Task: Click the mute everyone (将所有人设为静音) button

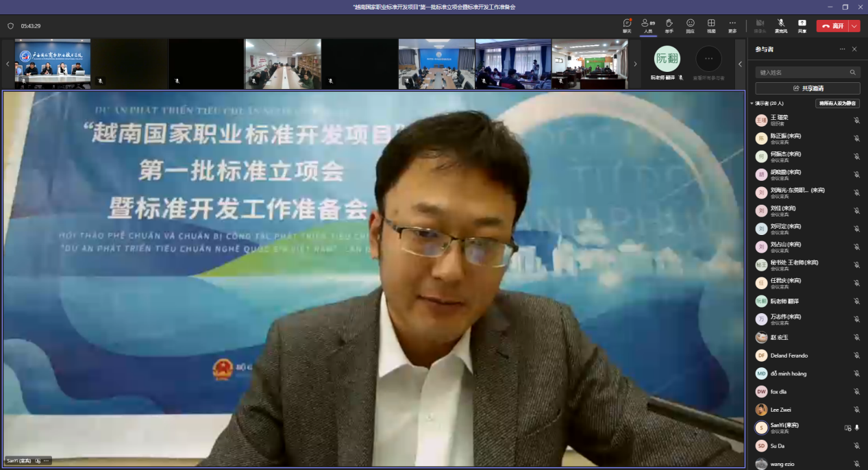Action: point(837,103)
